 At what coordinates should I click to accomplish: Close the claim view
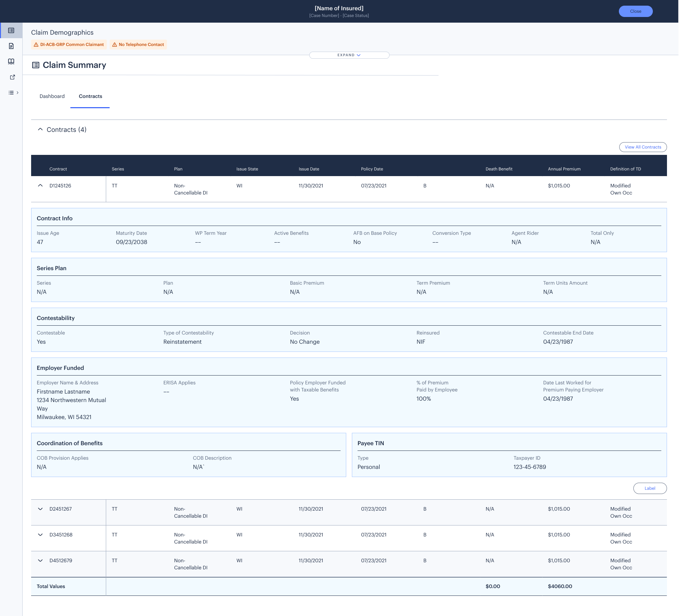click(x=636, y=11)
